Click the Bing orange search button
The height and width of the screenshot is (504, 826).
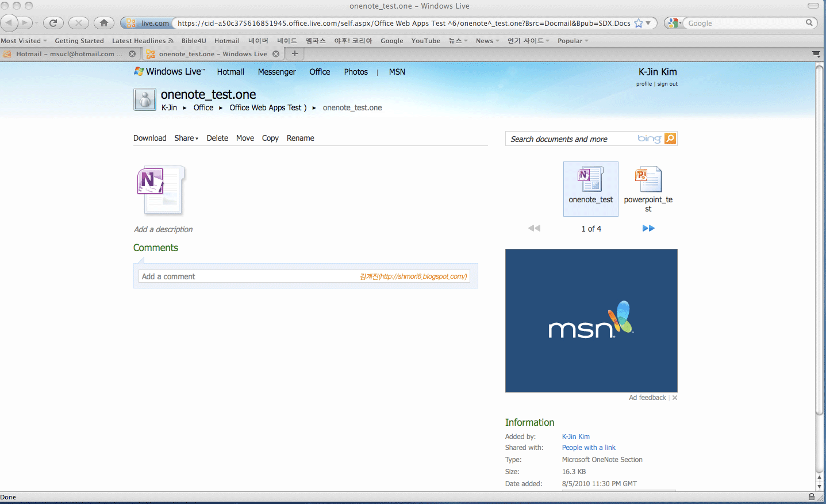pyautogui.click(x=670, y=138)
